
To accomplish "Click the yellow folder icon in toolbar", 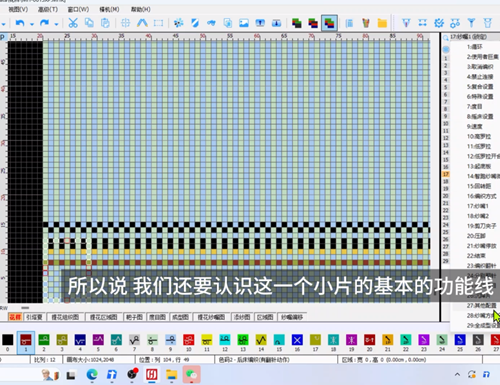I will [x=382, y=23].
